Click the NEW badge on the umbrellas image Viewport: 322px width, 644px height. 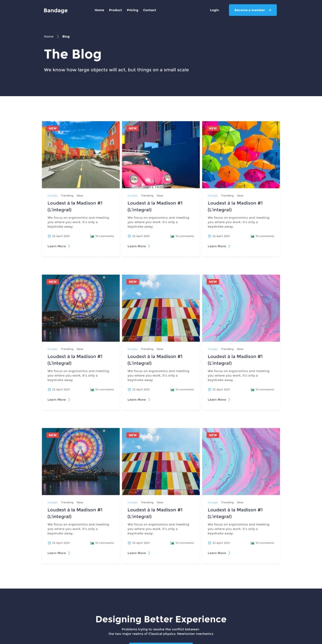click(x=213, y=128)
